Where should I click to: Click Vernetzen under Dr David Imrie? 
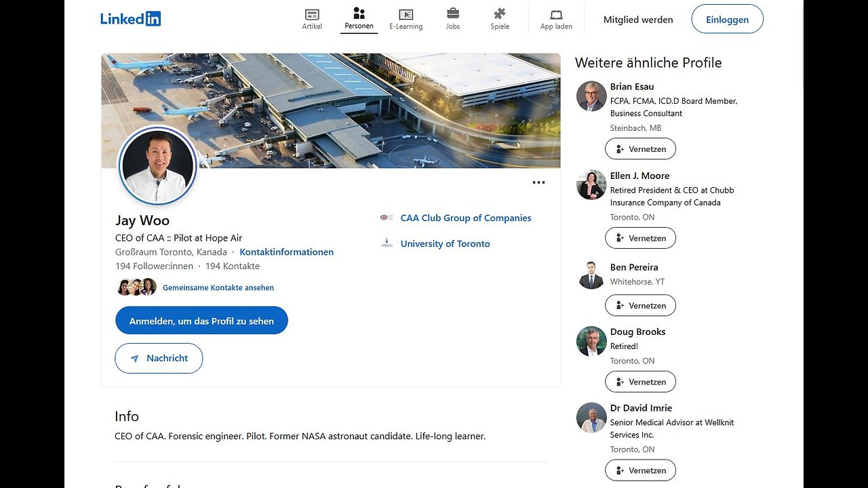(x=640, y=470)
